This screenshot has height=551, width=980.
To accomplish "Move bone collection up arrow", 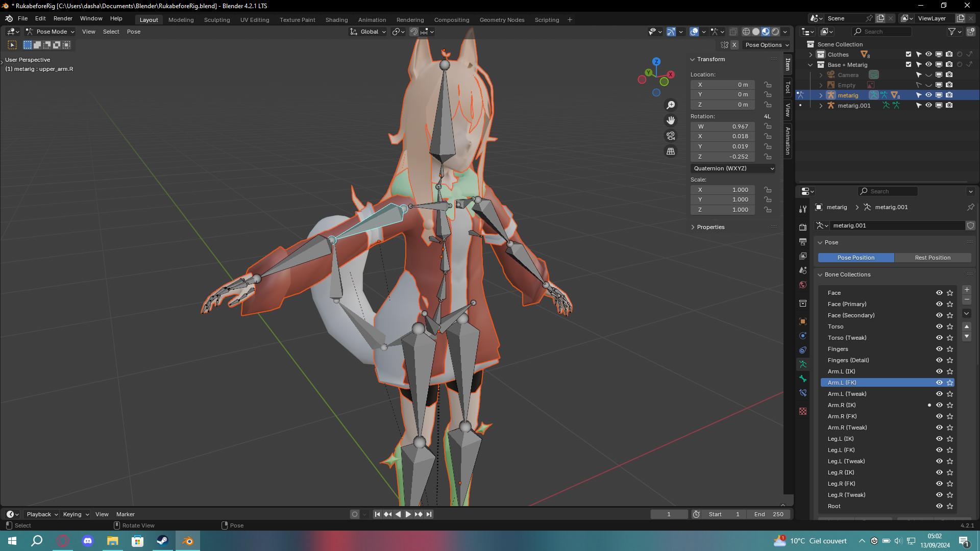I will (967, 327).
